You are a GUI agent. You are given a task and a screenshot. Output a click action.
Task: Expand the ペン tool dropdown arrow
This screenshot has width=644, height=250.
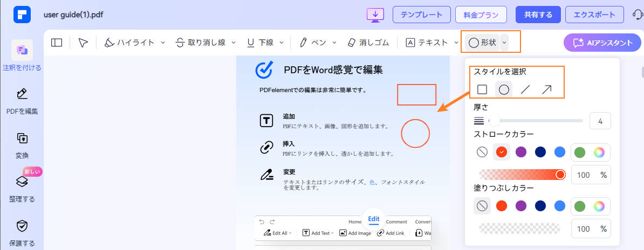(334, 43)
